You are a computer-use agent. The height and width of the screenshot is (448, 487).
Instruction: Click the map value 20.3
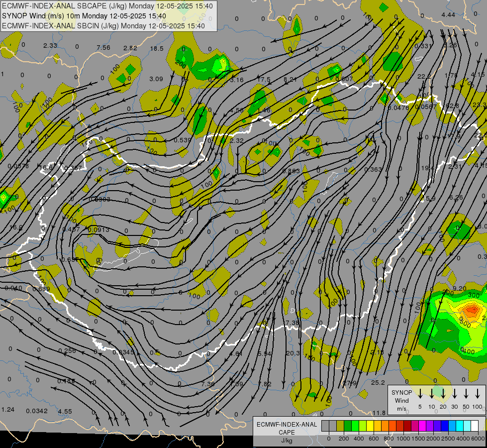point(293,353)
